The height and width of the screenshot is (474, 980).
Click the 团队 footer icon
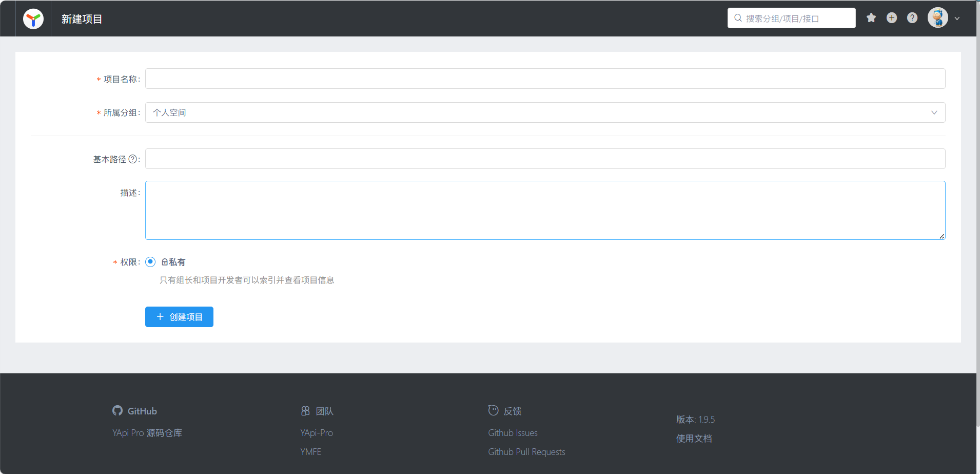(305, 411)
